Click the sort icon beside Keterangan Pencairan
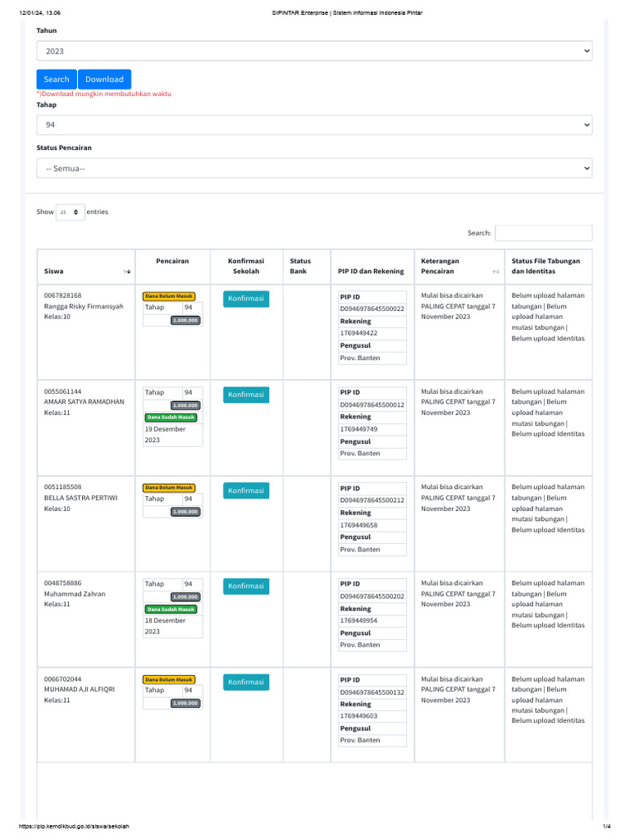Viewport: 630px width, 840px height. click(495, 272)
